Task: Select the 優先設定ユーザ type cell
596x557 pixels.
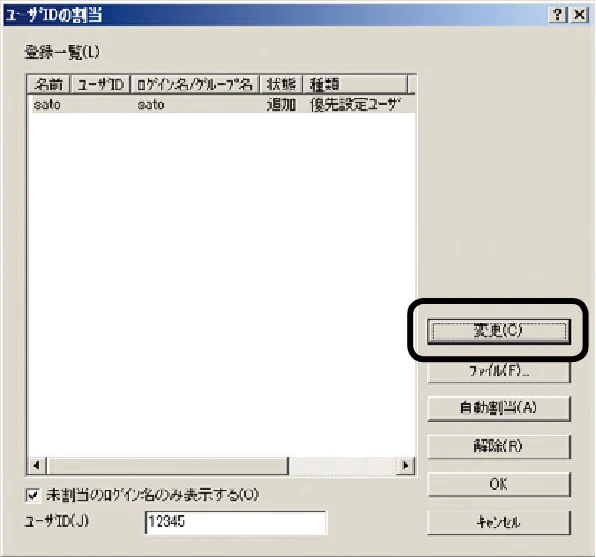Action: pyautogui.click(x=356, y=105)
